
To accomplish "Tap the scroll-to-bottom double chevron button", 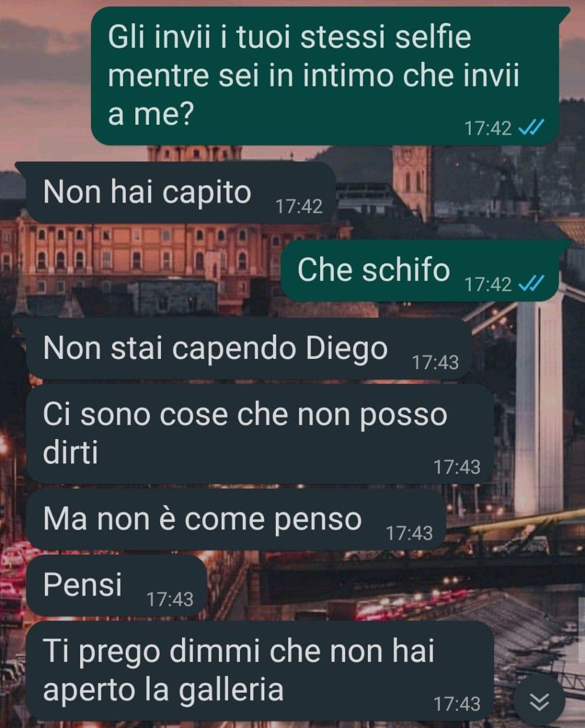I will (539, 701).
